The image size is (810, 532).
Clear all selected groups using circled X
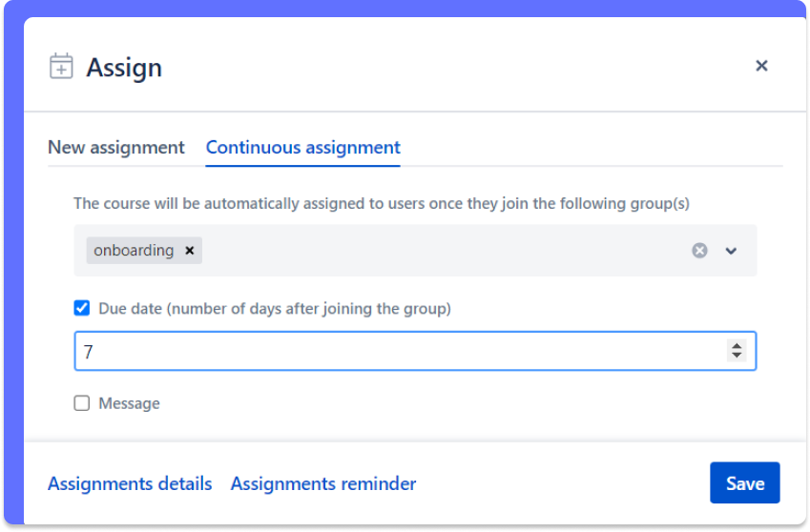pyautogui.click(x=699, y=251)
